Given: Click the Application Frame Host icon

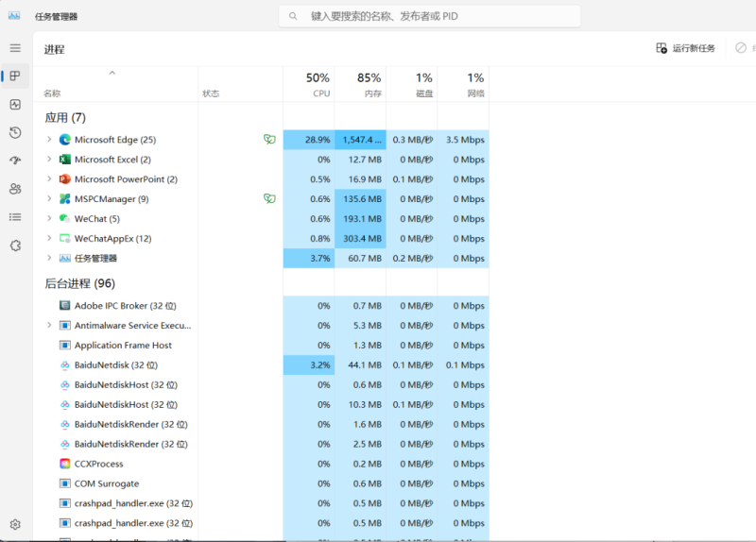Looking at the screenshot, I should click(64, 345).
